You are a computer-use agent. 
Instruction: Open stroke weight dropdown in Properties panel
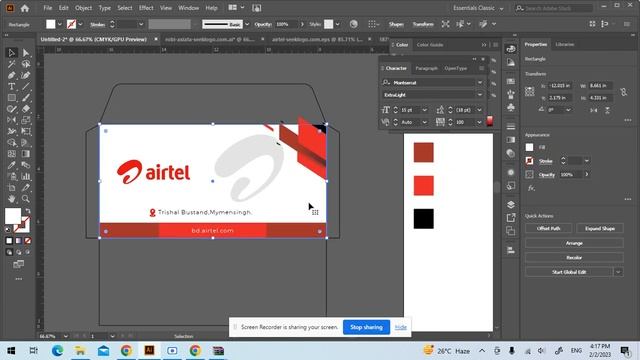pyautogui.click(x=587, y=161)
